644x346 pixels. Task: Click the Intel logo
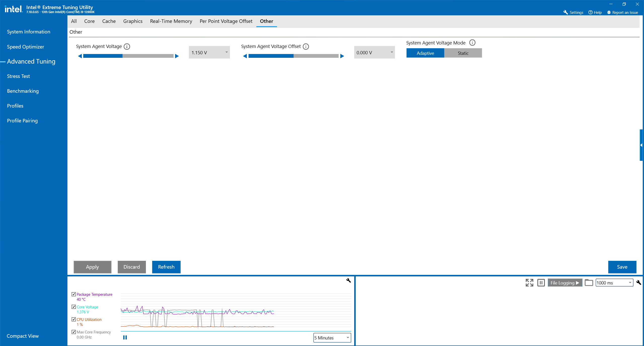click(x=14, y=9)
